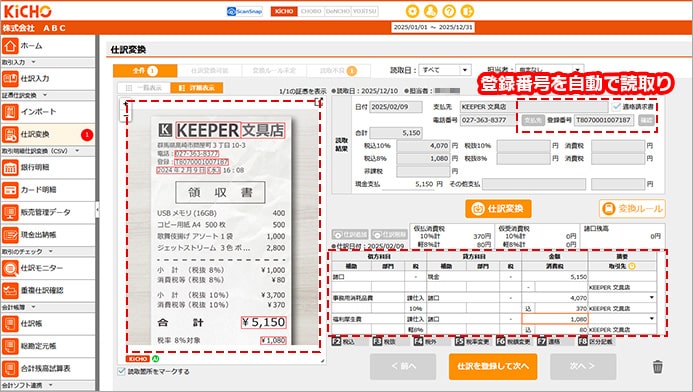
Task: Select the DeNCHO product tab
Action: tap(338, 11)
